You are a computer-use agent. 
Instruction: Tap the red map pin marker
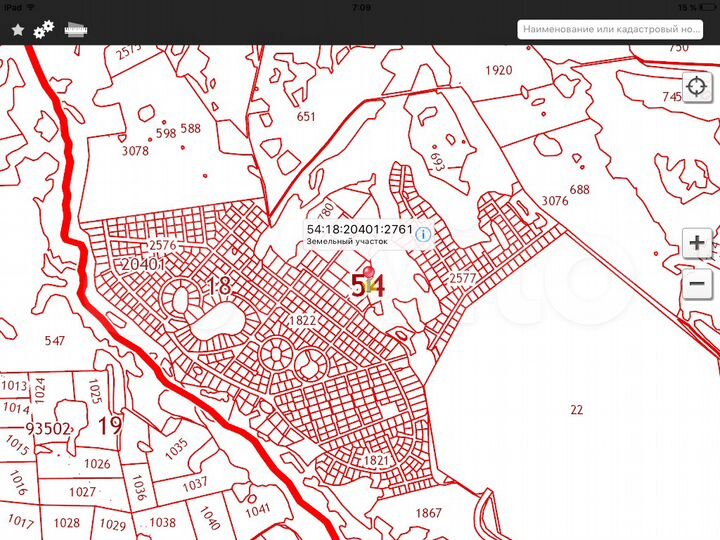pyautogui.click(x=370, y=272)
